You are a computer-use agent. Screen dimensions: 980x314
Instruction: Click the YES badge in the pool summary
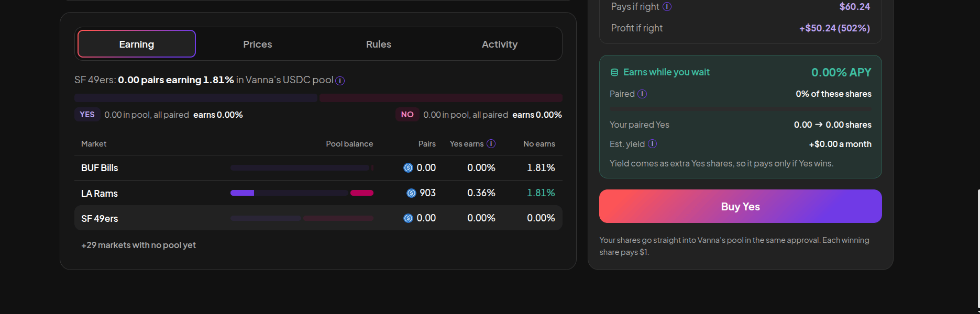click(x=87, y=115)
